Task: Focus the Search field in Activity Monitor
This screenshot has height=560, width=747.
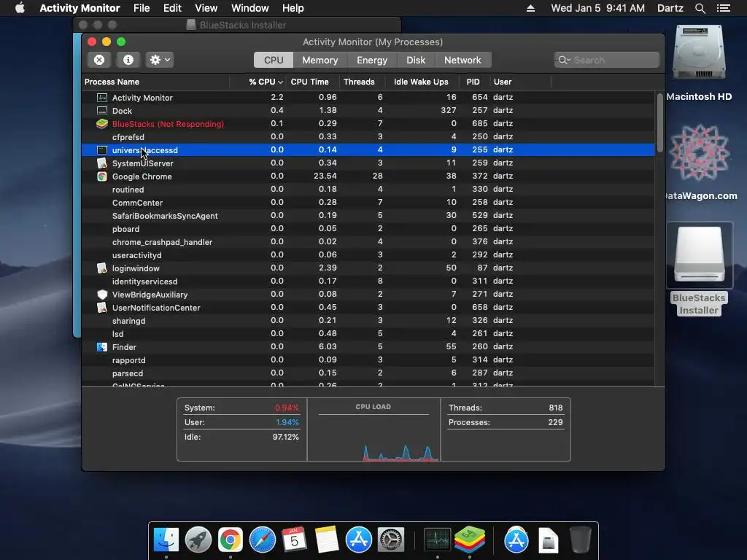Action: (x=606, y=60)
